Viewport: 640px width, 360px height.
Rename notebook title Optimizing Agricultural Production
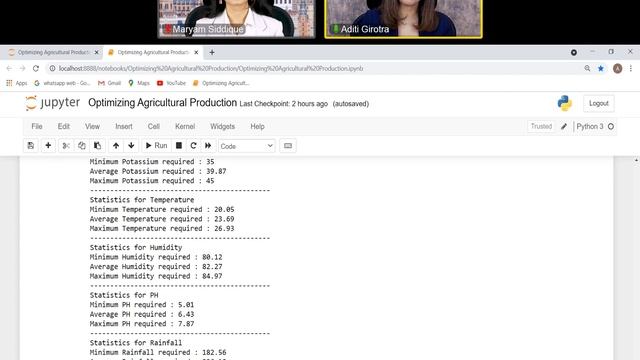pos(162,103)
